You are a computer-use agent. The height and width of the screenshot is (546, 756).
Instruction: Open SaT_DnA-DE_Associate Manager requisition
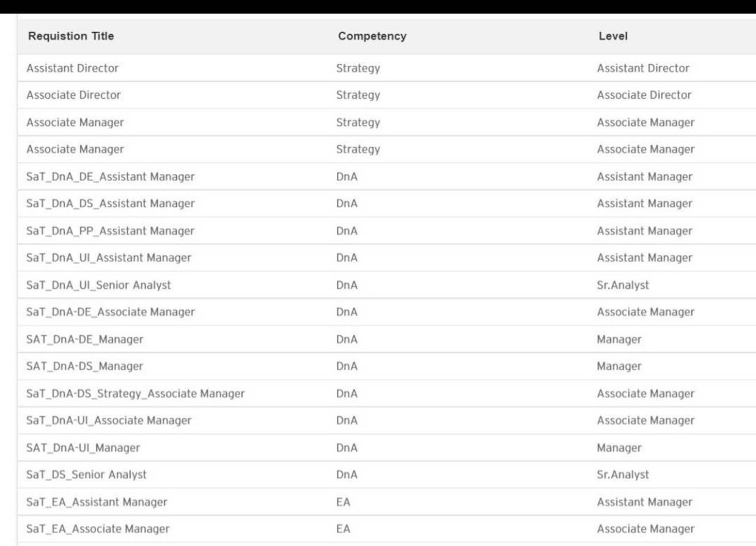[x=110, y=312]
